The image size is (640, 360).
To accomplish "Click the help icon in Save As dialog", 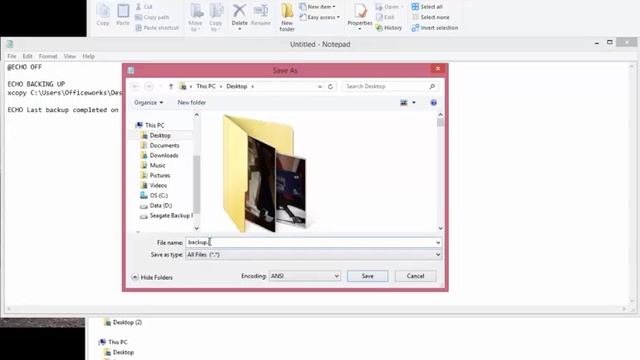I will coord(433,102).
